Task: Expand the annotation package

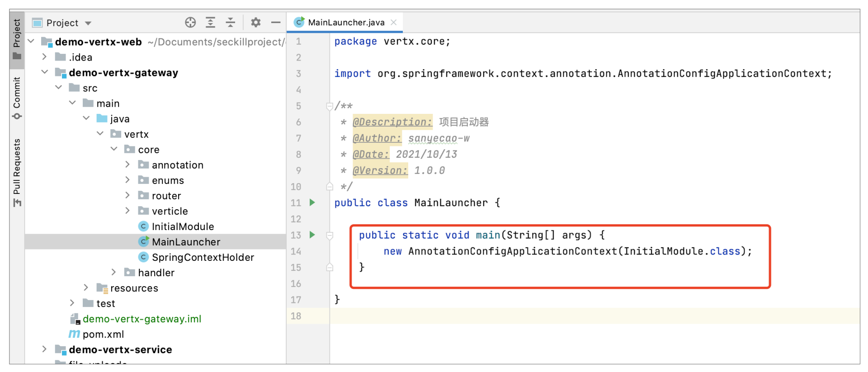Action: pyautogui.click(x=127, y=165)
